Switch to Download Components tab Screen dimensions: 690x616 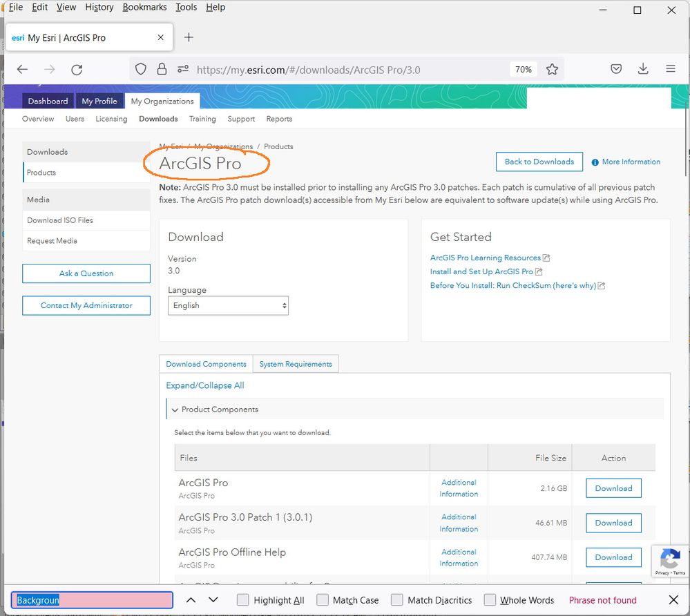[206, 364]
